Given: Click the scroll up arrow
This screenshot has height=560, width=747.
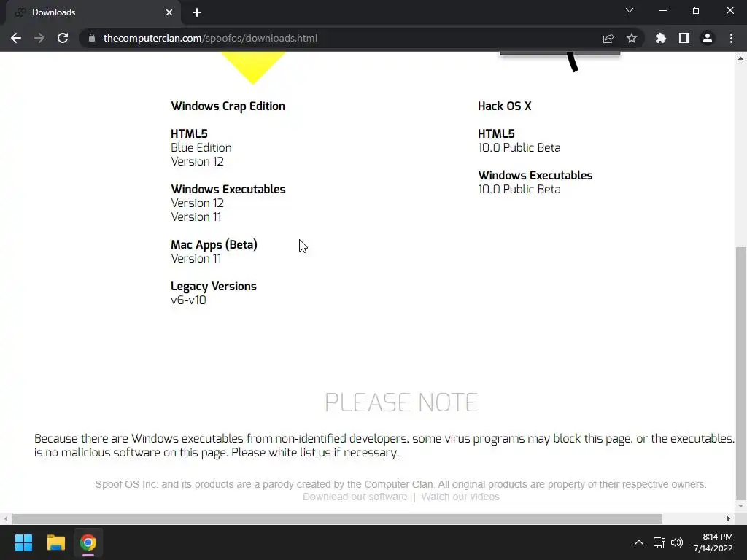Looking at the screenshot, I should tap(740, 58).
